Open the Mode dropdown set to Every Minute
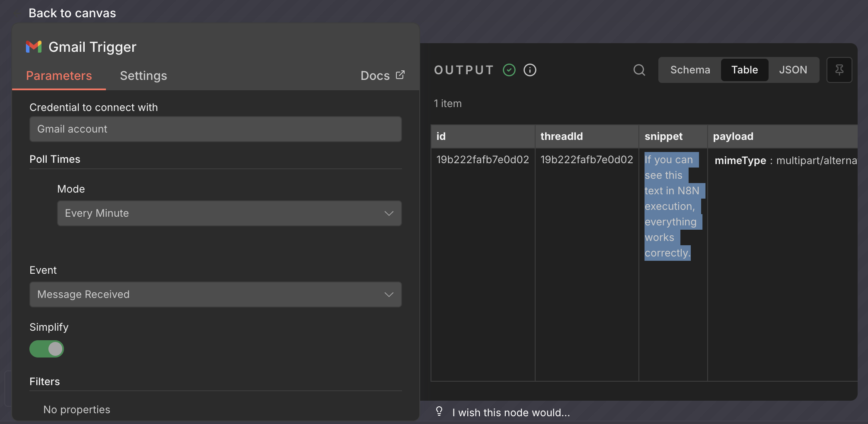Image resolution: width=868 pixels, height=424 pixels. [x=229, y=213]
